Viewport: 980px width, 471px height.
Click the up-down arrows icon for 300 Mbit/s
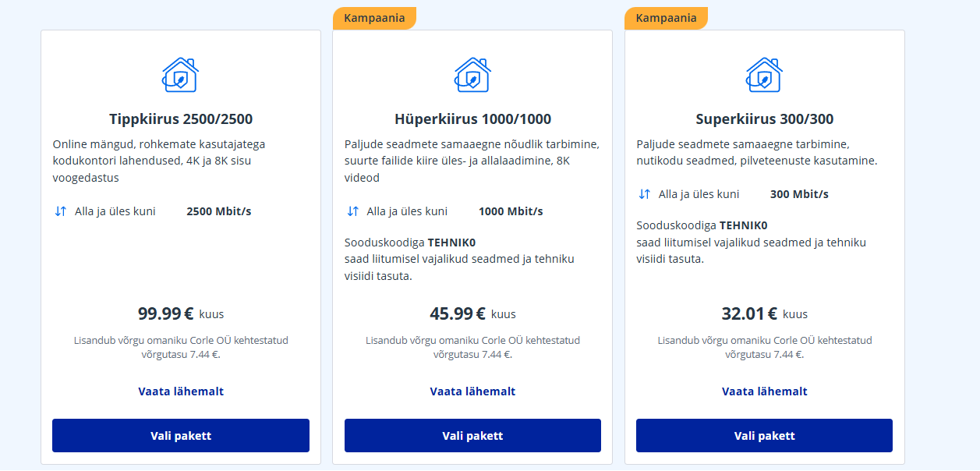tap(644, 194)
